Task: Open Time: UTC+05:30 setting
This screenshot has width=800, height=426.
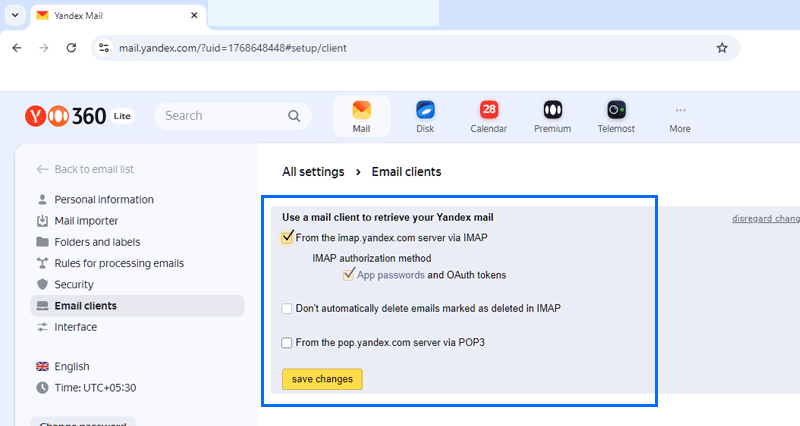Action: (x=86, y=388)
